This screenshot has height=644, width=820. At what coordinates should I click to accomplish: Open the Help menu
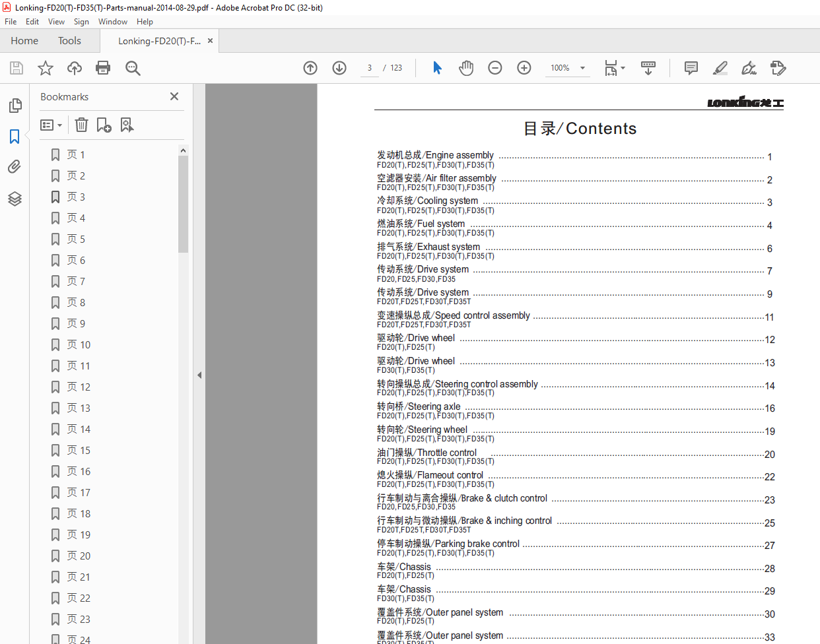coord(145,22)
